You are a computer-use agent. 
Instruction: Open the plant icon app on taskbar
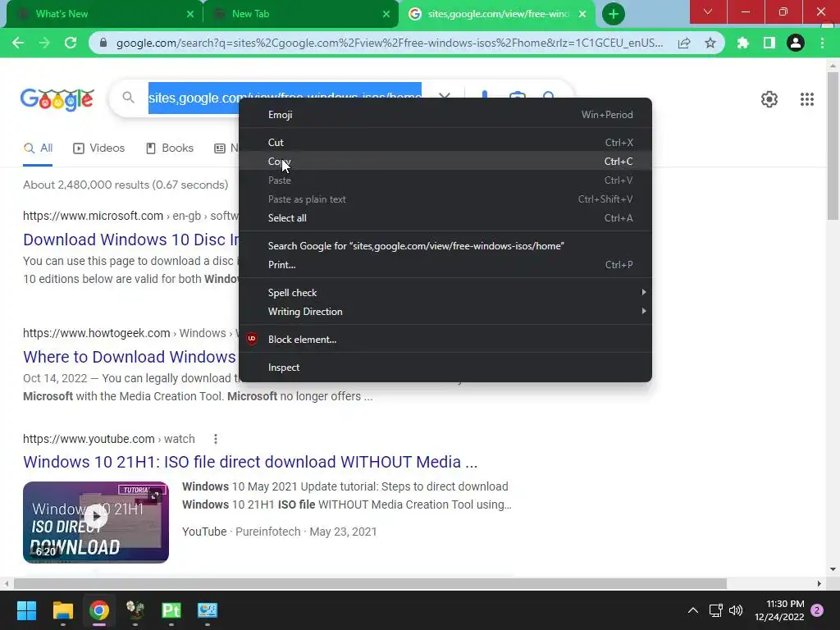coord(135,610)
